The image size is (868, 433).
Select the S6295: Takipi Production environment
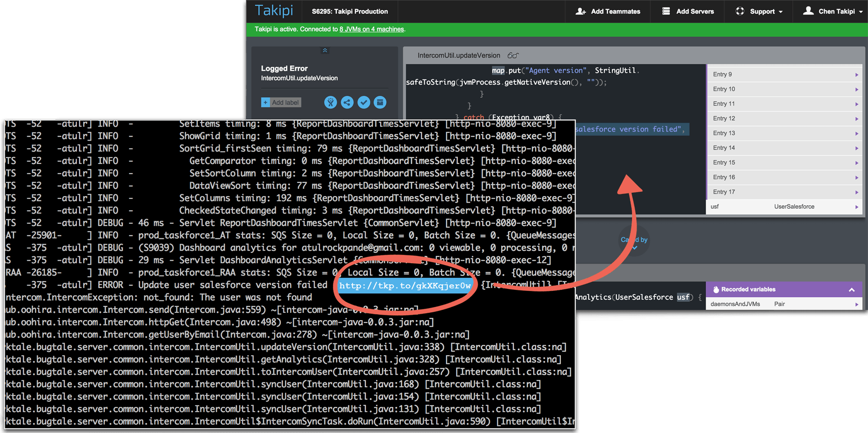coord(350,11)
